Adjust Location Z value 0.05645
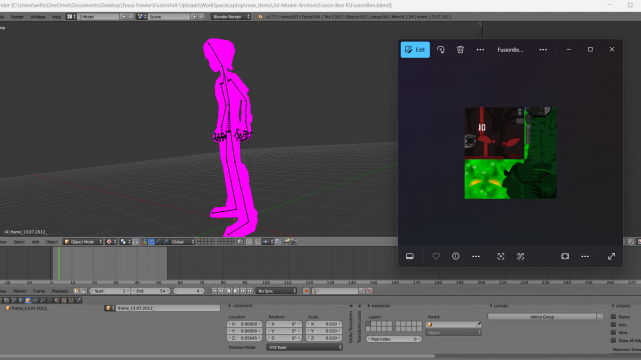Image resolution: width=641 pixels, height=360 pixels. pos(244,338)
